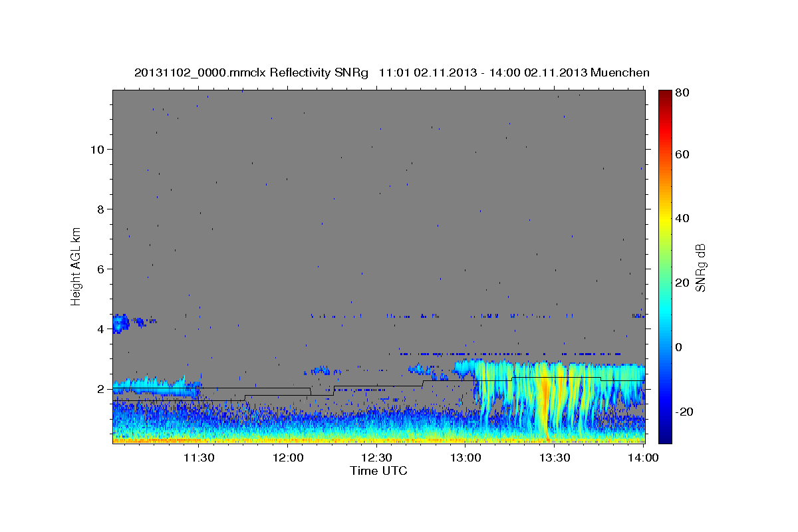Click the 13:00 time tick label
Viewport: 798px width, 532px height.
[465, 458]
